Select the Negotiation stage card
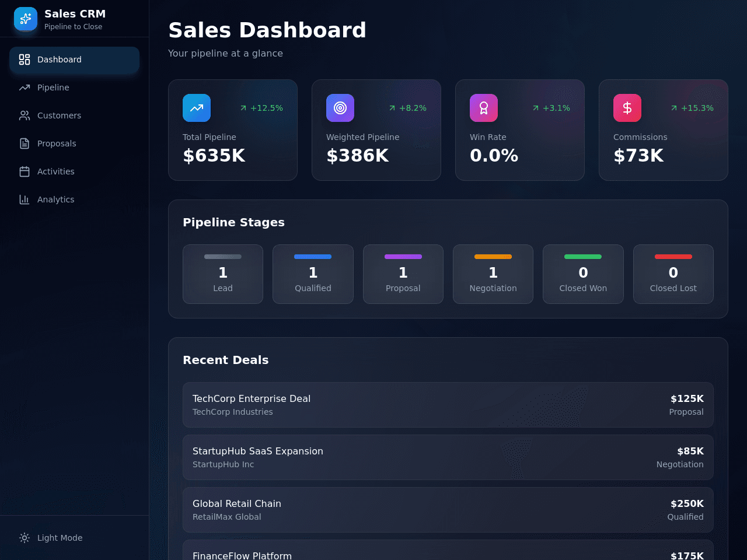747x560 pixels. point(493,274)
